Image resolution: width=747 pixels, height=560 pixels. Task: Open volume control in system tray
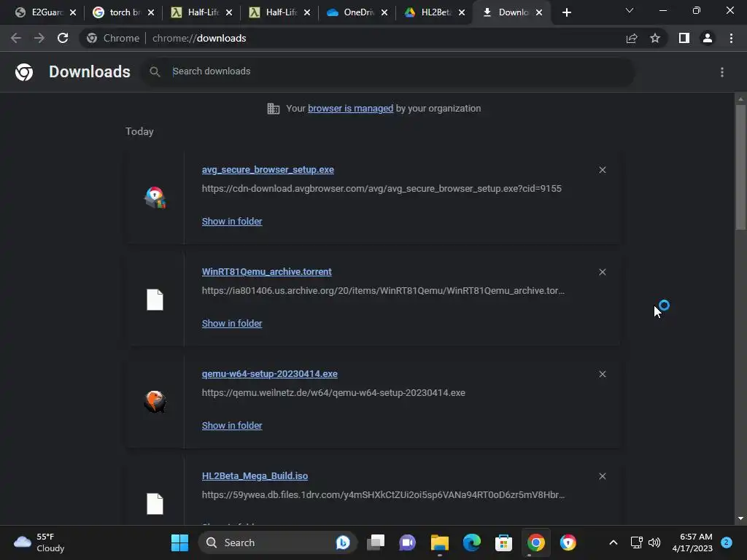pyautogui.click(x=655, y=542)
